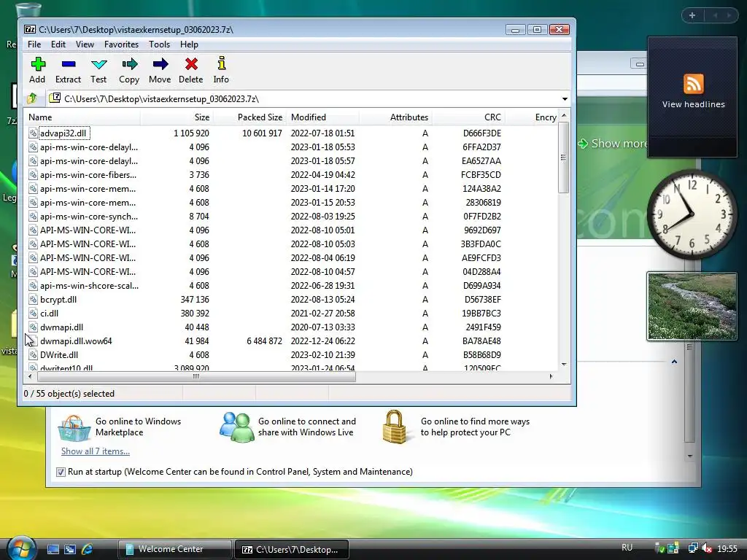Sort by the Modified column header
The height and width of the screenshot is (560, 747).
click(x=323, y=117)
